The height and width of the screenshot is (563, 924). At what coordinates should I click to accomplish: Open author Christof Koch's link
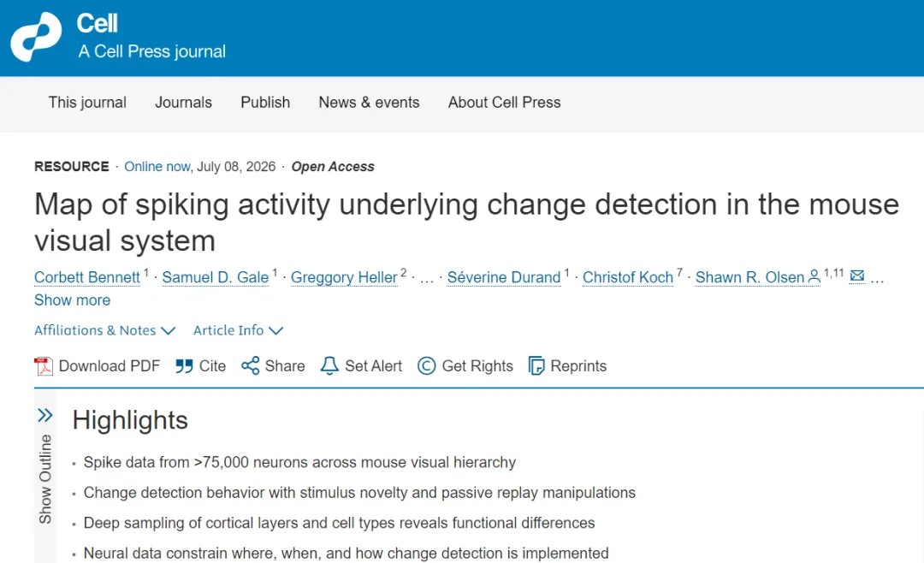click(628, 277)
